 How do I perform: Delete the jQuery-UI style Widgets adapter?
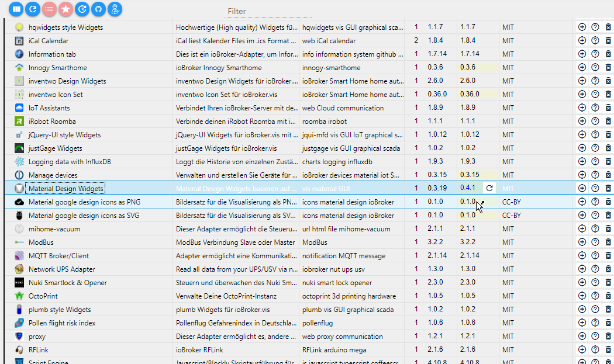[x=608, y=134]
